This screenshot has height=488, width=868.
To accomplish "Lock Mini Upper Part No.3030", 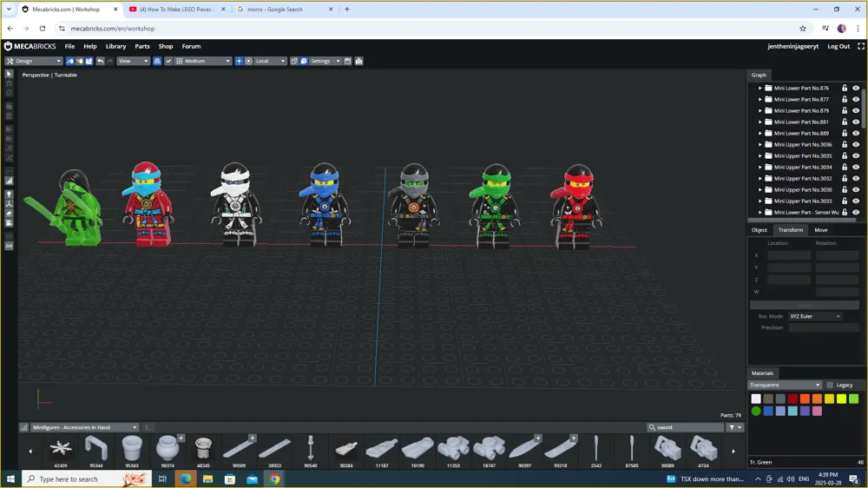I will [845, 189].
